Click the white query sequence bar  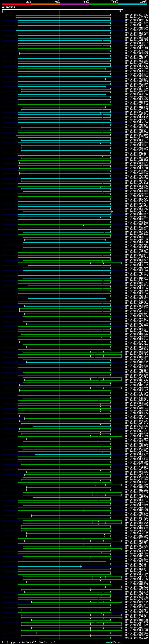[63, 10]
